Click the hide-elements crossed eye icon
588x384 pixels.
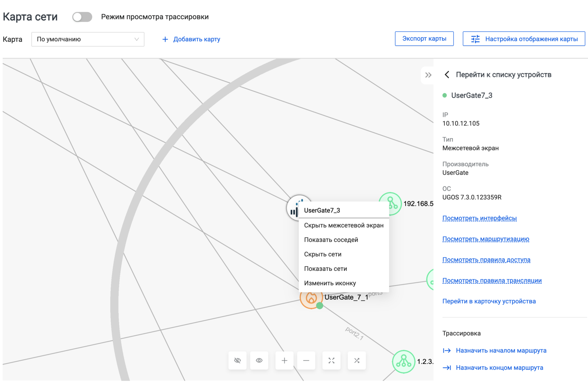(237, 360)
